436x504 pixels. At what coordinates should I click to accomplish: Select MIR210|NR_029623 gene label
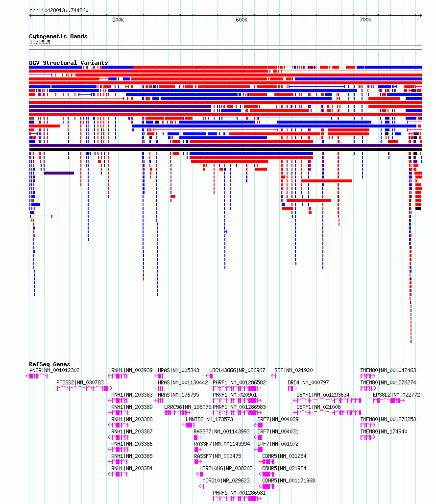click(226, 480)
